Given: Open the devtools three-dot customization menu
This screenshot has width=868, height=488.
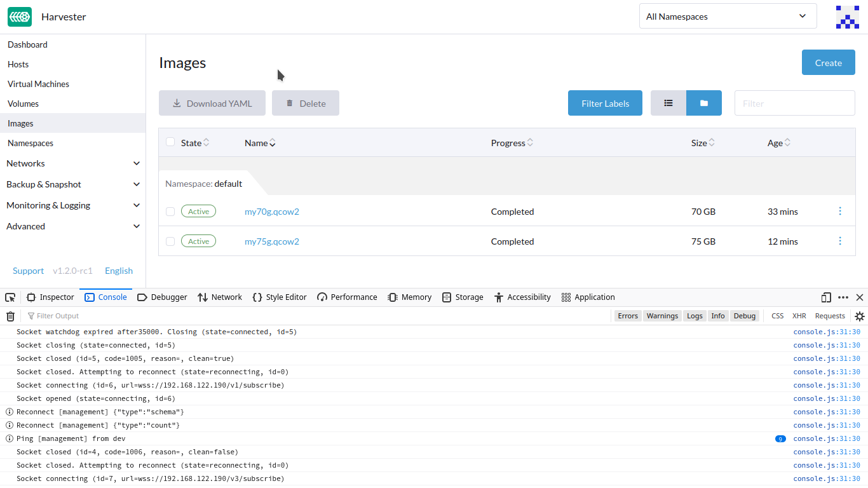Looking at the screenshot, I should pos(843,297).
